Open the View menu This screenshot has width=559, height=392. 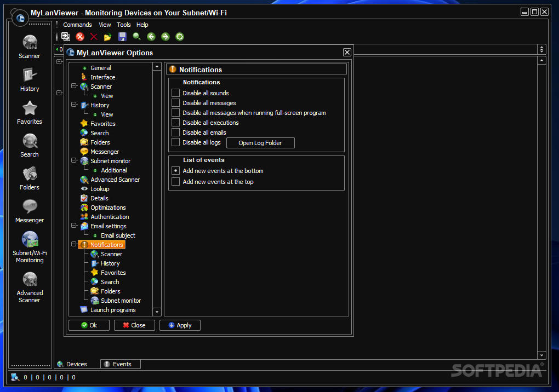pyautogui.click(x=105, y=25)
